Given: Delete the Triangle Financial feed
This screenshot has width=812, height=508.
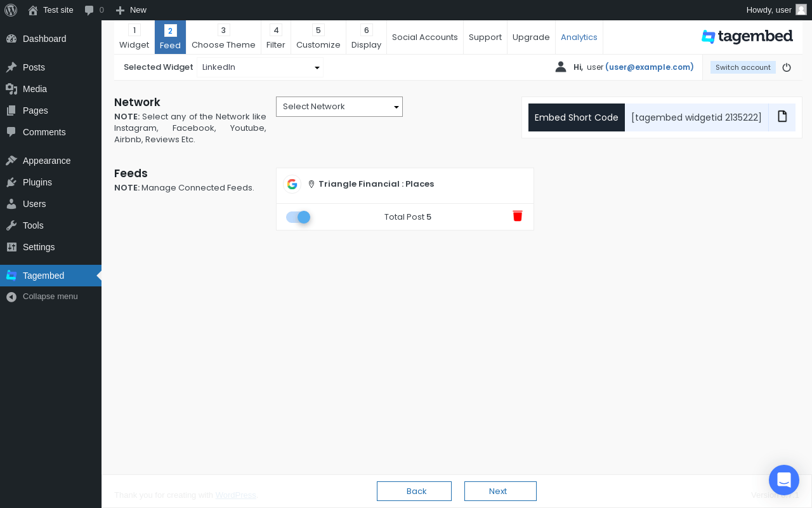Looking at the screenshot, I should [518, 216].
